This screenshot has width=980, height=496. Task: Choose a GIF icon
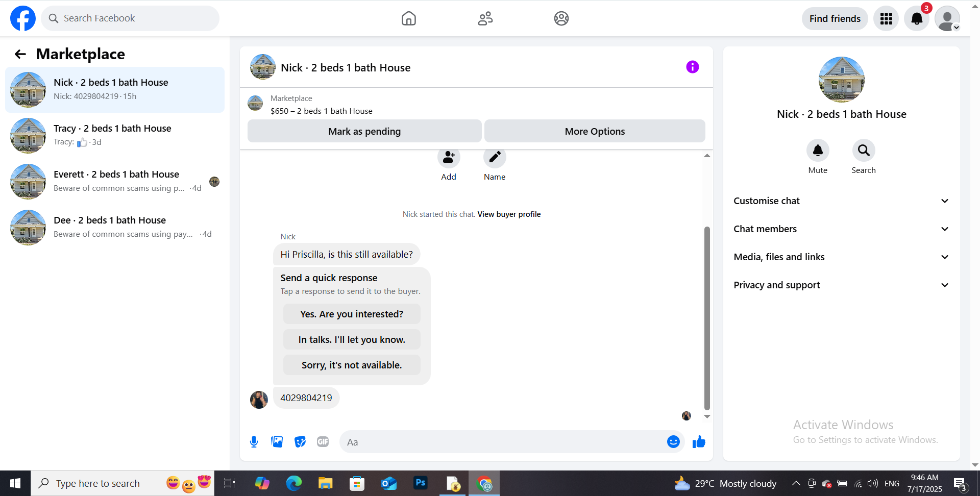(x=323, y=442)
